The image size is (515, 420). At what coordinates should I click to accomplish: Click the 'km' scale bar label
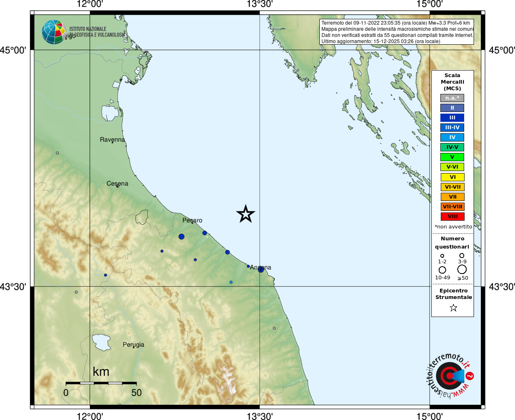tap(101, 372)
